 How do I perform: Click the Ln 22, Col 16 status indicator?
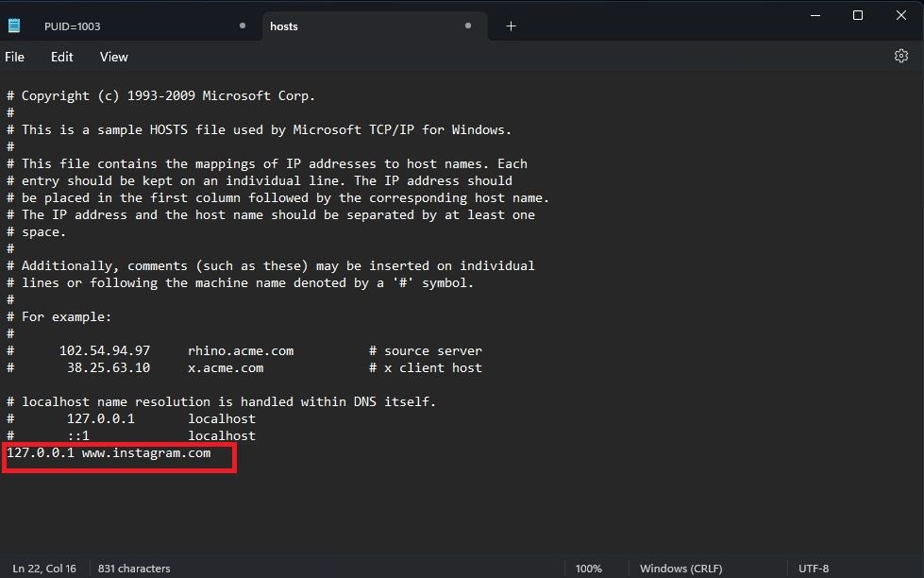pos(43,568)
